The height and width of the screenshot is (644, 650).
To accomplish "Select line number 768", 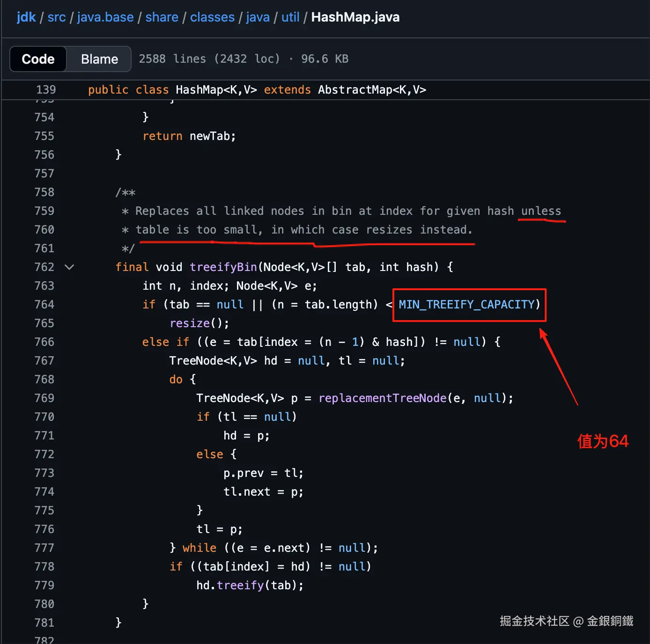I will pyautogui.click(x=44, y=380).
